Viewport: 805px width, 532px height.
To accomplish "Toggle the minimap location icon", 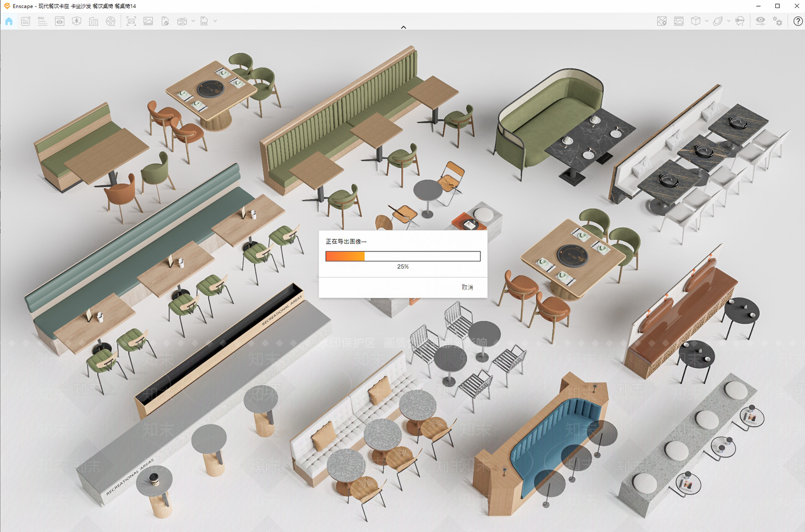I will pos(662,21).
